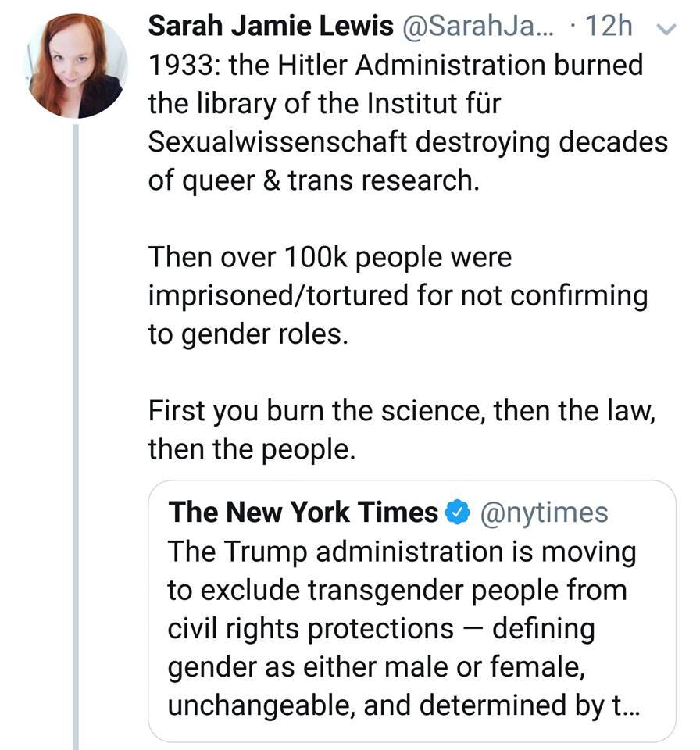Click the "Then over 100k people" paragraph
Viewport: 700px width, 750px height.
pyautogui.click(x=398, y=297)
